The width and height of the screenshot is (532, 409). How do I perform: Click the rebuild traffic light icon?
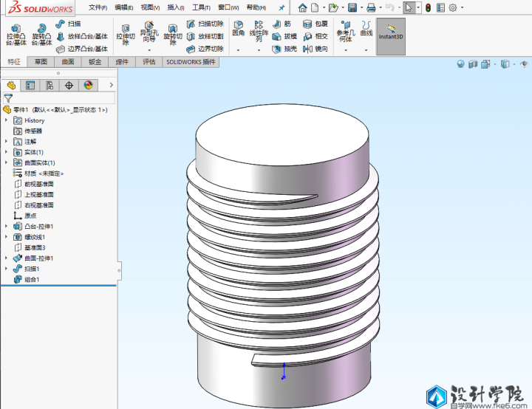click(x=428, y=7)
